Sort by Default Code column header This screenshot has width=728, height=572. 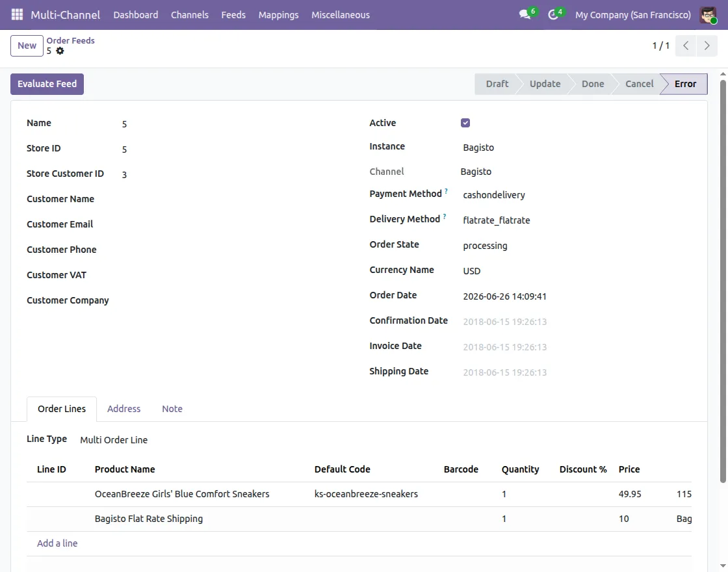coord(342,469)
